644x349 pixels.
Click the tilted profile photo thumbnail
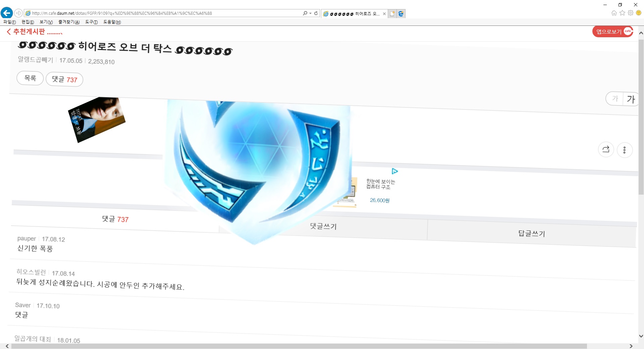point(97,120)
